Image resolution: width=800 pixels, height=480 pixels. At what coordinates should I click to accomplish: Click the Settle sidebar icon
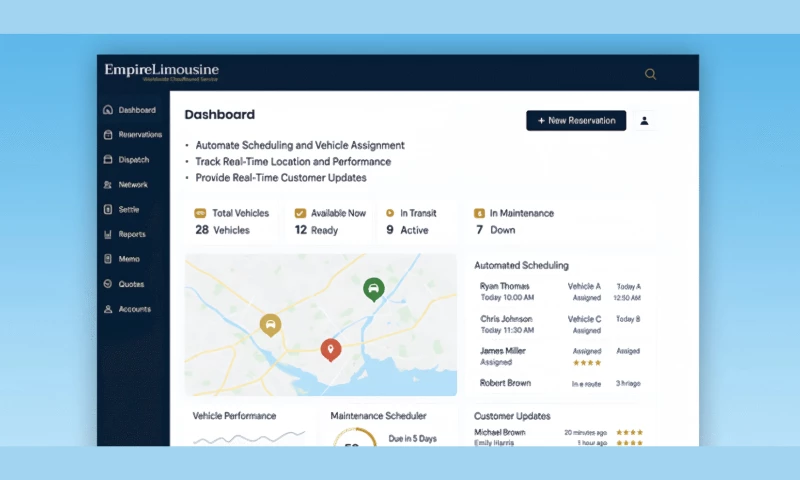point(108,209)
